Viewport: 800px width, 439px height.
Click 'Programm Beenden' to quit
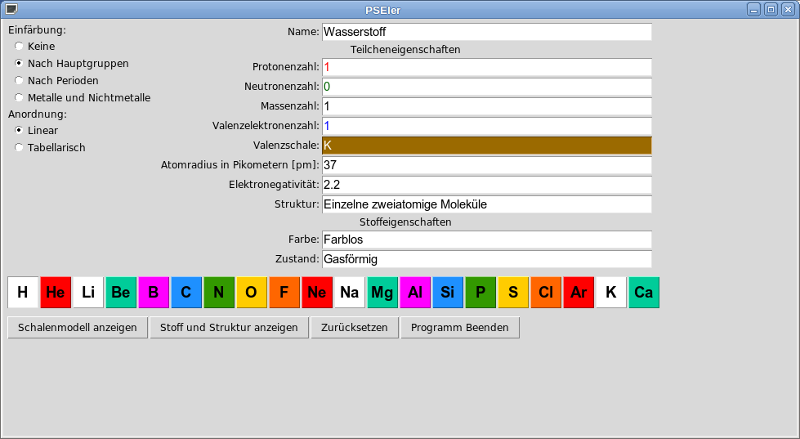pyautogui.click(x=459, y=328)
